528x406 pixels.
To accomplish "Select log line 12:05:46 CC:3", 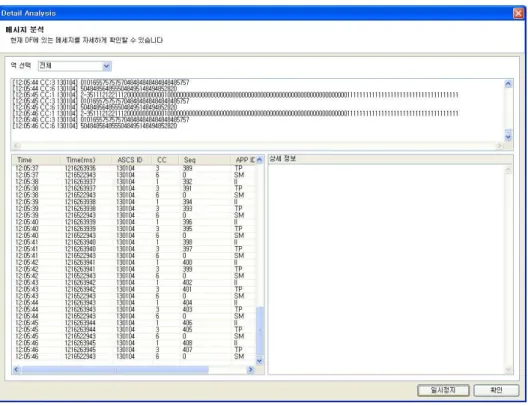I will click(101, 120).
